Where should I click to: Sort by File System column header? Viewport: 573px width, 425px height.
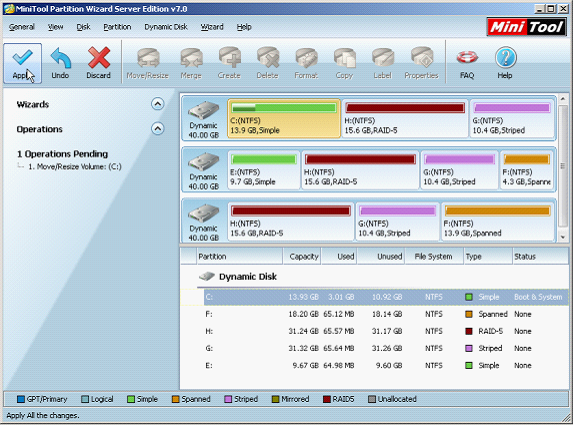click(x=433, y=257)
